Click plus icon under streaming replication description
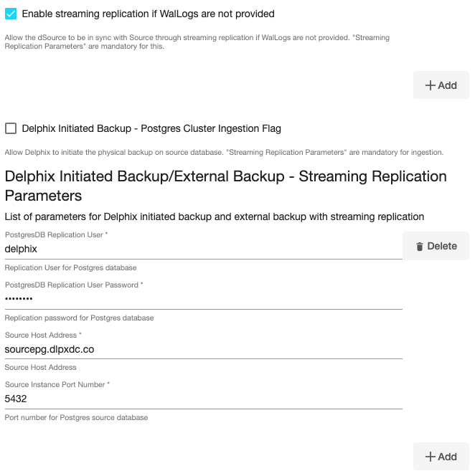This screenshot has width=475, height=476. 431,85
